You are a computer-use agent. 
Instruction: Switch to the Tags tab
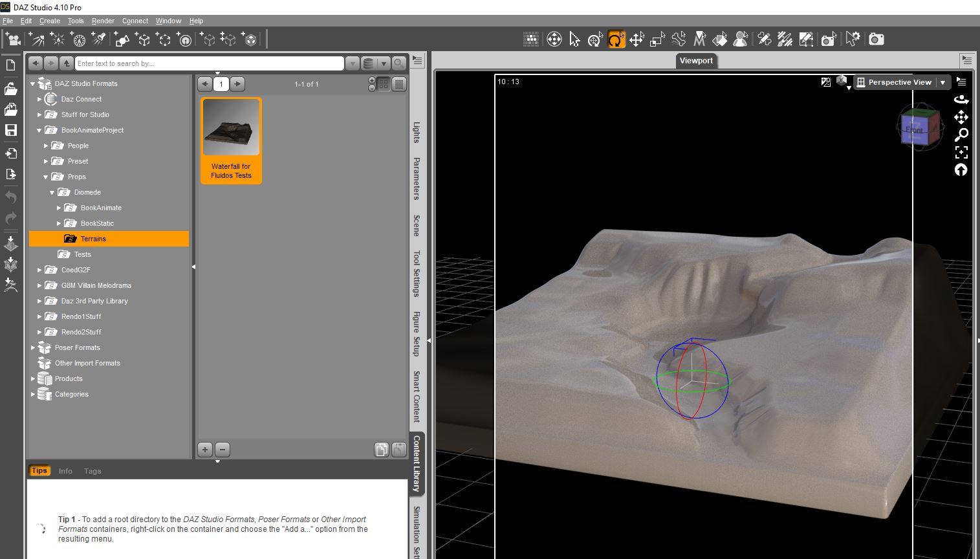93,471
